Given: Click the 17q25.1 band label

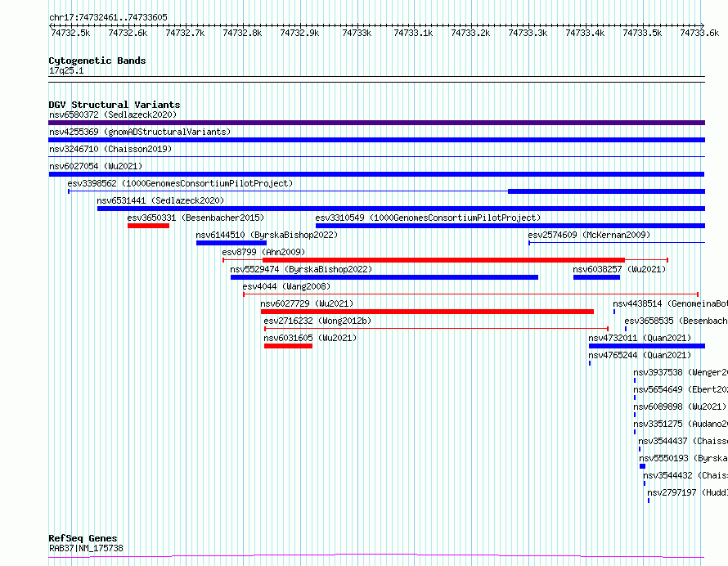Looking at the screenshot, I should point(66,70).
